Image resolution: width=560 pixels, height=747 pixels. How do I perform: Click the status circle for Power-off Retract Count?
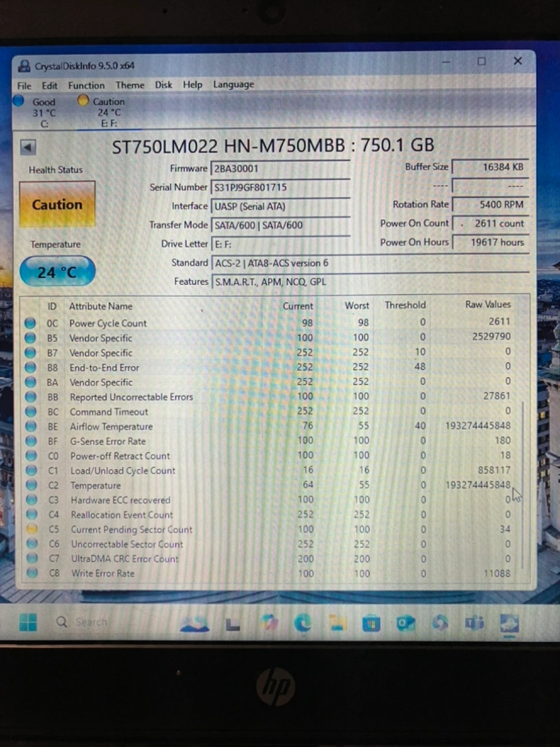click(x=32, y=456)
